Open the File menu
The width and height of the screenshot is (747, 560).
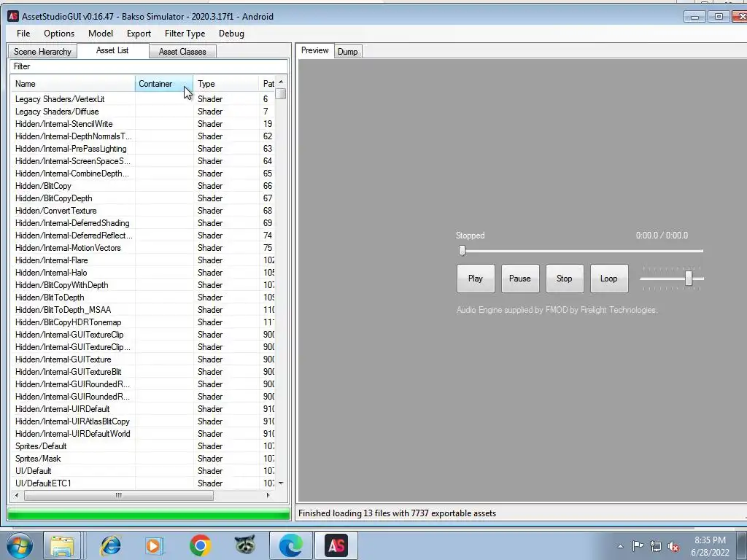pyautogui.click(x=23, y=34)
